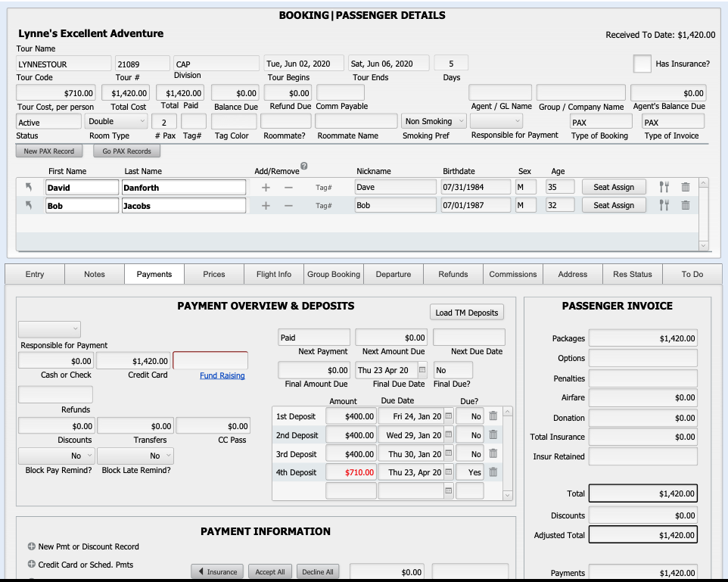Delete the 3rd Deposit entry

493,453
